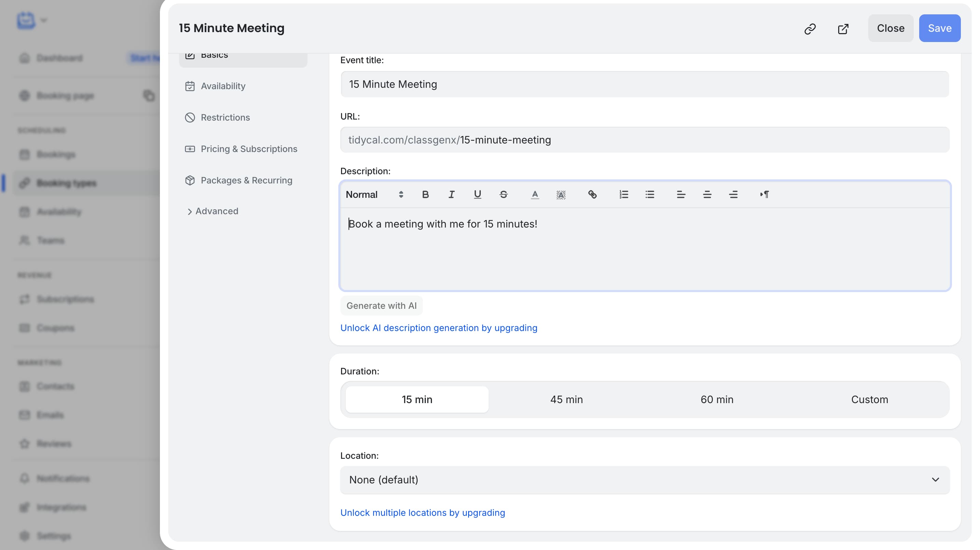Click the TidyCal logo in sidebar

[26, 20]
